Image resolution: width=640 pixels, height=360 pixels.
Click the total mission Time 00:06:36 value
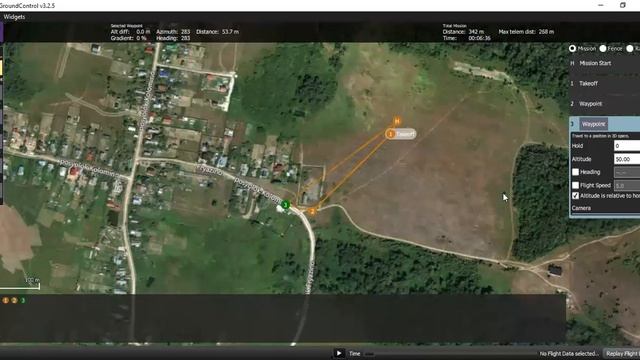tap(480, 38)
